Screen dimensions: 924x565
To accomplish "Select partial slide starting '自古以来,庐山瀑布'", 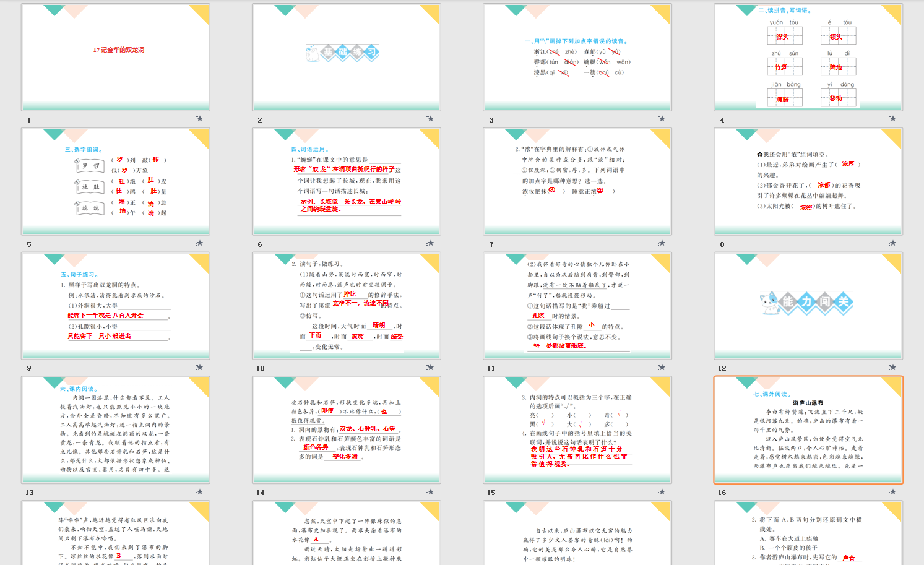I will 577,533.
